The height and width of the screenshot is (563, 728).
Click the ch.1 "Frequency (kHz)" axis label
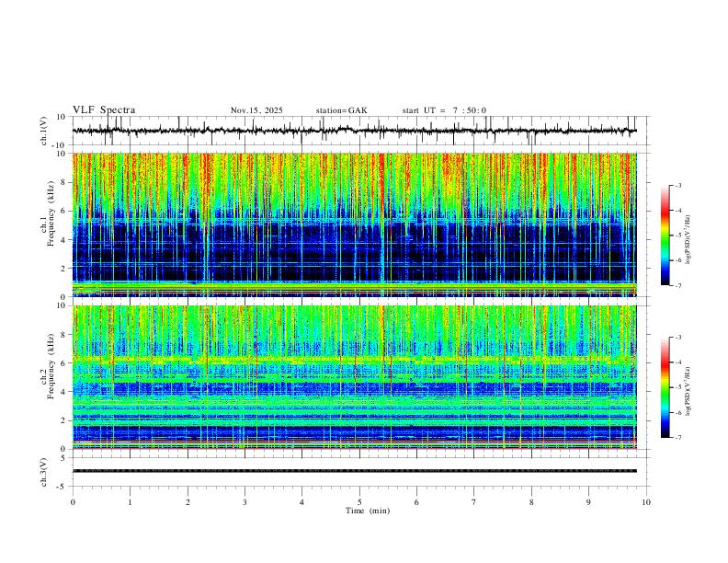(51, 214)
